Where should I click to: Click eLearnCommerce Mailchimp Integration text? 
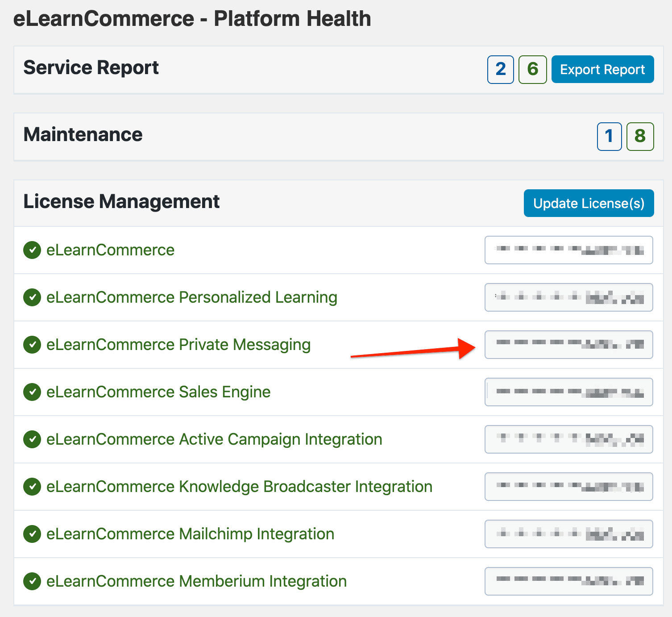(x=190, y=534)
